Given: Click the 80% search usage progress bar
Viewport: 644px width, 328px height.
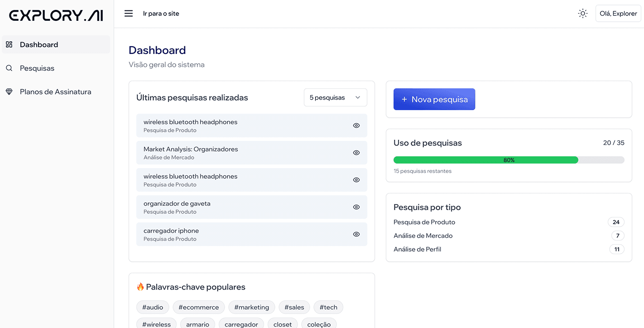Looking at the screenshot, I should [509, 160].
